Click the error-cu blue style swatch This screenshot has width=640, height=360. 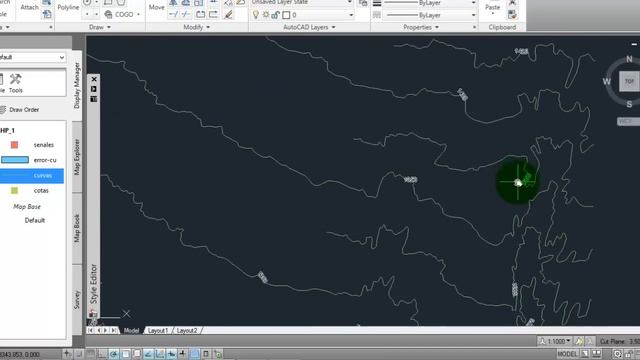coord(15,160)
